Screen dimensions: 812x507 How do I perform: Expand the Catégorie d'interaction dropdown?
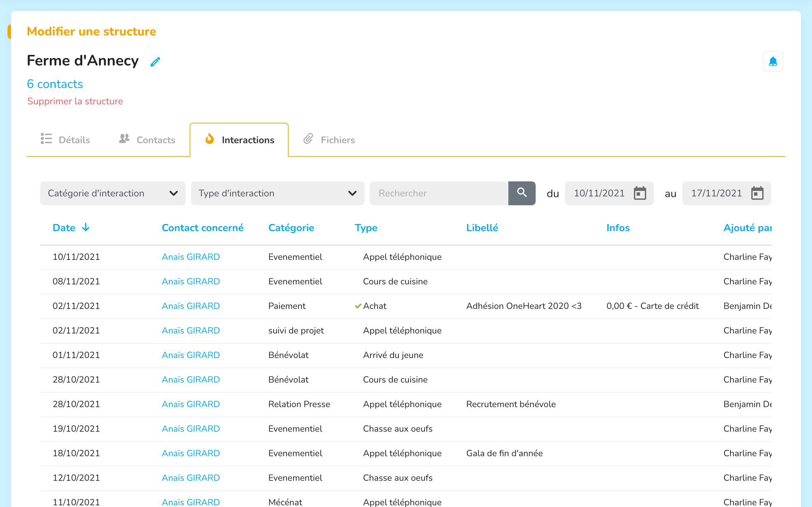point(113,193)
